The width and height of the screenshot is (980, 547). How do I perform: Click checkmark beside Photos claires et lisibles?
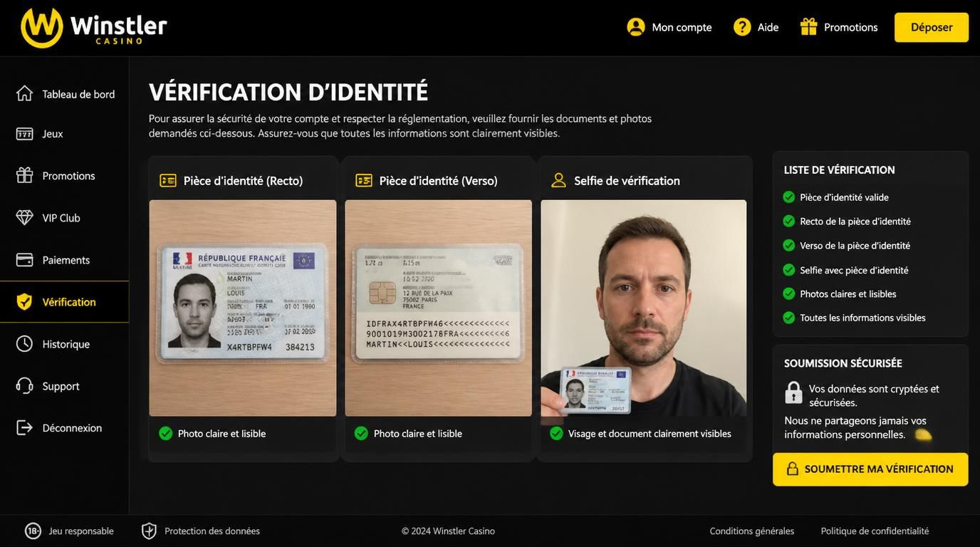coord(789,293)
